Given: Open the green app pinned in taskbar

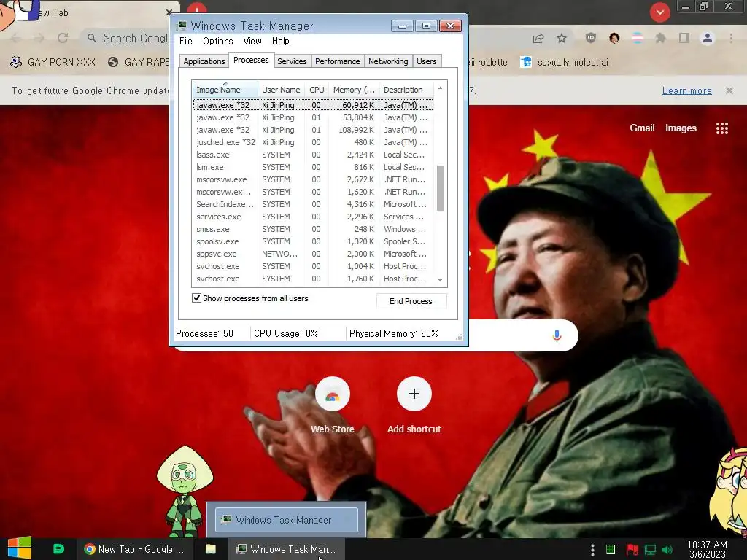Looking at the screenshot, I should tap(58, 549).
